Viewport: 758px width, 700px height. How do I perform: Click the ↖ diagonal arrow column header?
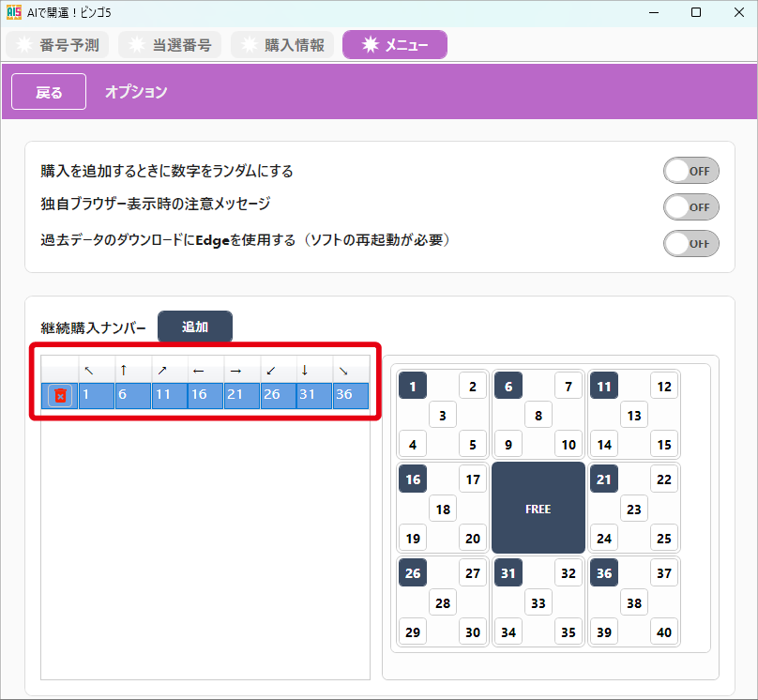(90, 369)
